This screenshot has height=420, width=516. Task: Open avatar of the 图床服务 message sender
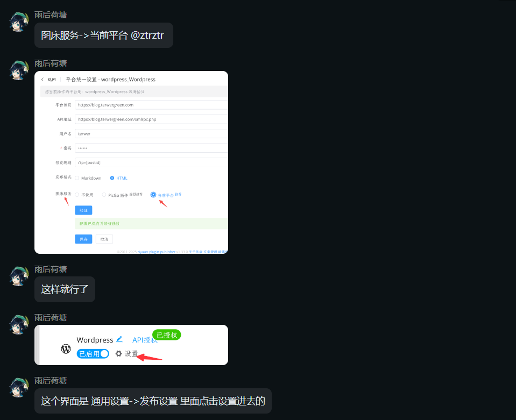click(19, 21)
